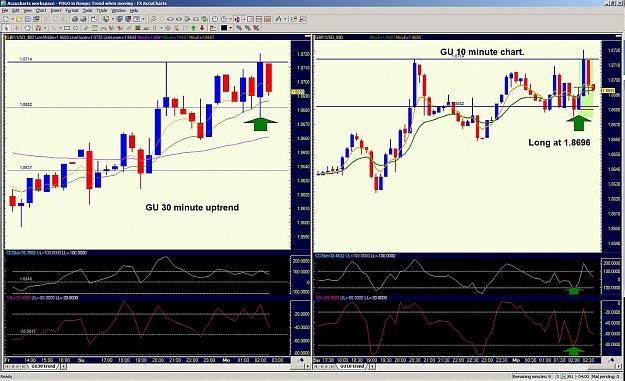Click the first-sheet navigation arrow under right chart

pyautogui.click(x=317, y=366)
